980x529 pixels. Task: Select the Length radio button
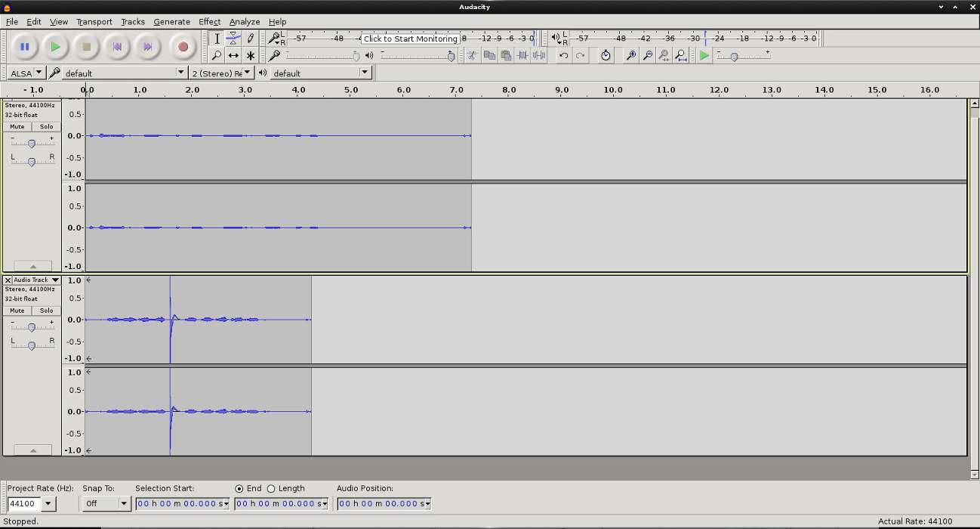[x=271, y=487]
